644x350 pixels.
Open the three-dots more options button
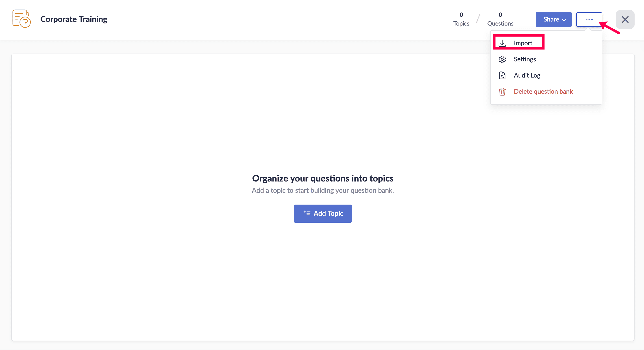589,19
